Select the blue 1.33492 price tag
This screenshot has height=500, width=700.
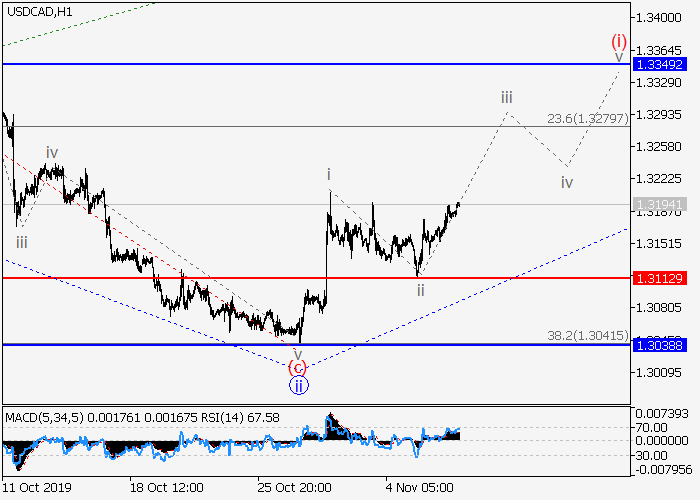[x=661, y=64]
